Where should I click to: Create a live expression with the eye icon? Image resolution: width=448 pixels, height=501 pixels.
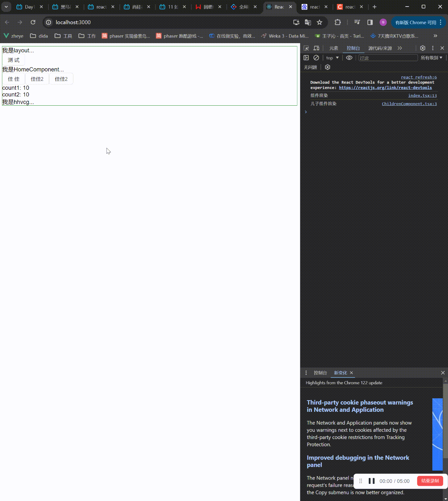349,58
